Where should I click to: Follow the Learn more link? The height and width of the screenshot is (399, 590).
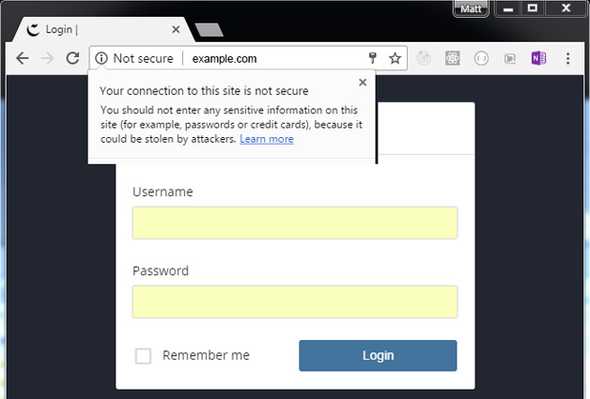pyautogui.click(x=266, y=139)
